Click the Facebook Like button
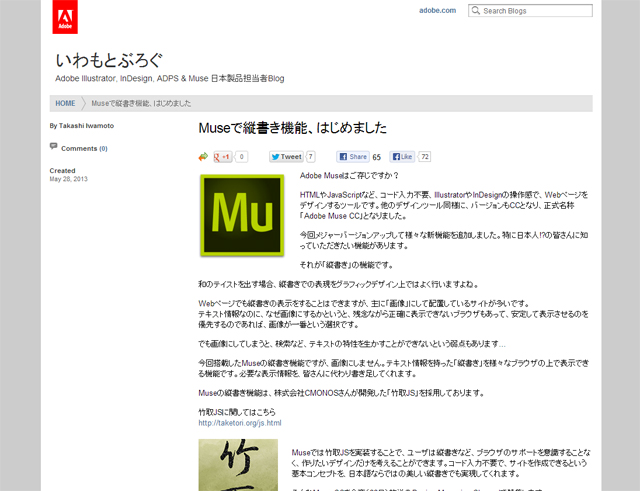Image resolution: width=640 pixels, height=491 pixels. pos(402,157)
